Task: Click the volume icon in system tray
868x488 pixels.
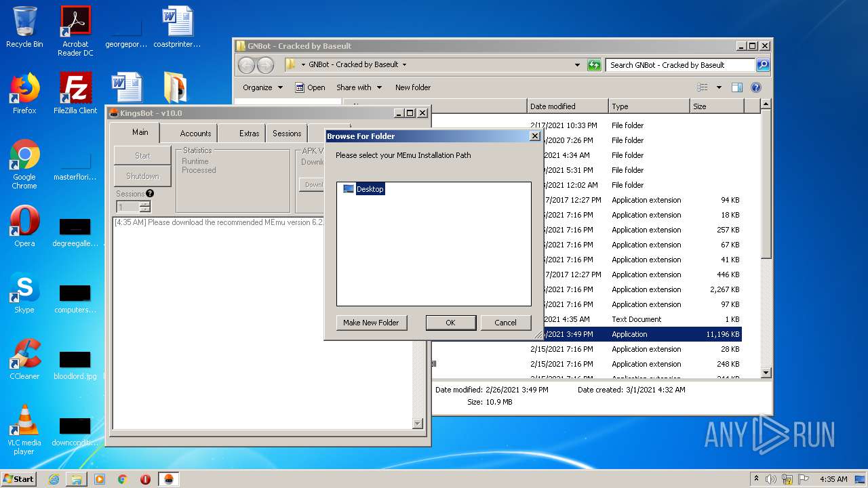Action: click(x=771, y=479)
